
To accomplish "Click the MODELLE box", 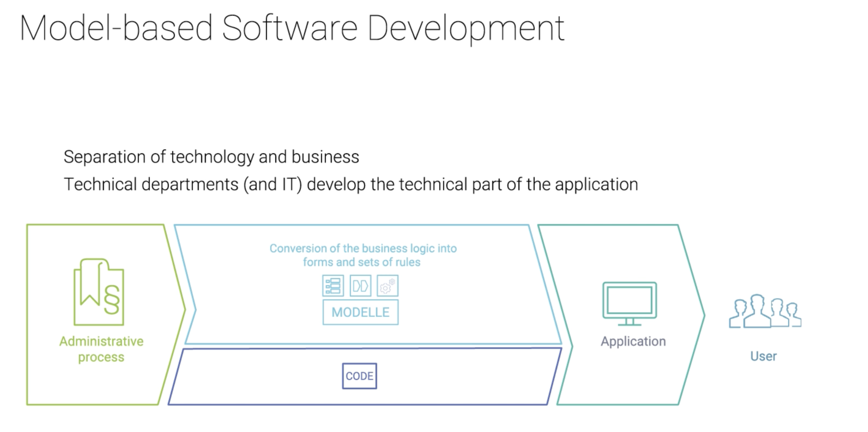I will pyautogui.click(x=360, y=312).
